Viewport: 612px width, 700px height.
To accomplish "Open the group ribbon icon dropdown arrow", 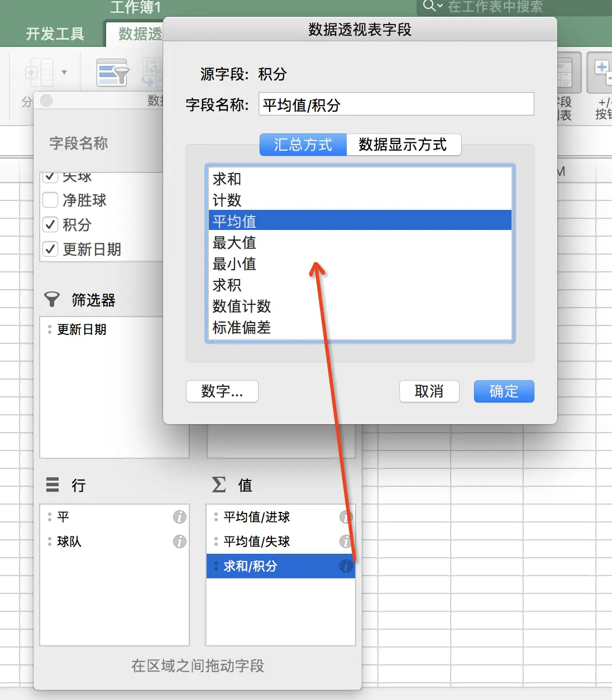I will point(64,73).
